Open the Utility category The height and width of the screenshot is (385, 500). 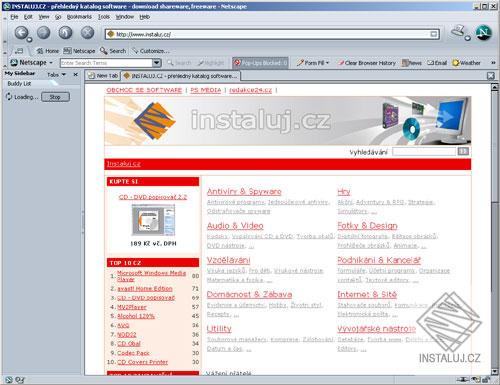click(x=219, y=329)
